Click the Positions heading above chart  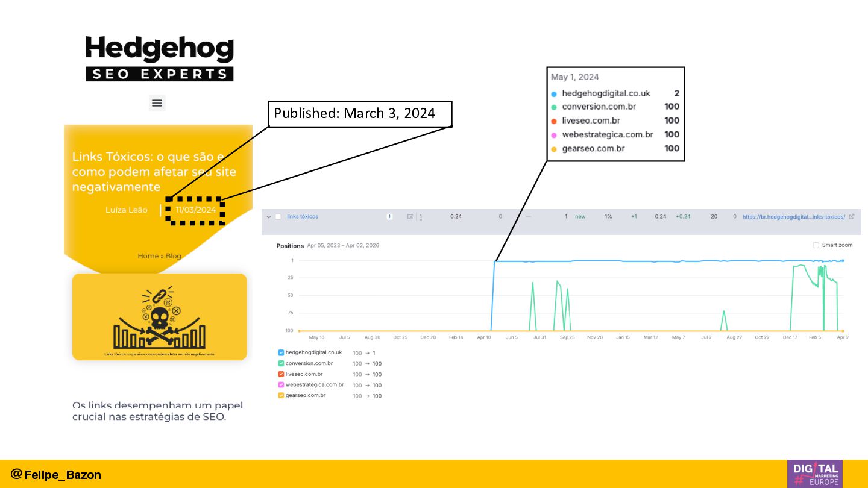point(290,246)
